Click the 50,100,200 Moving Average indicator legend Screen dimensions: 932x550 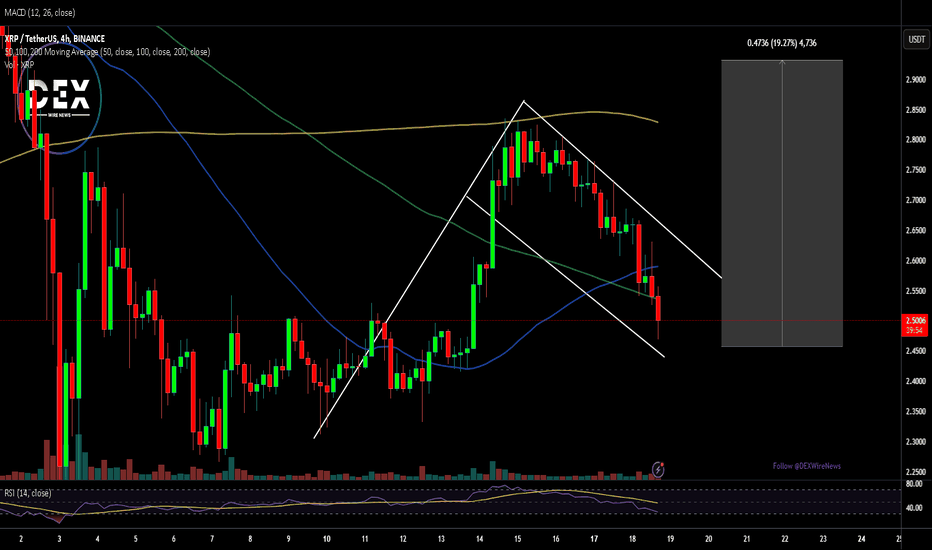[107, 52]
